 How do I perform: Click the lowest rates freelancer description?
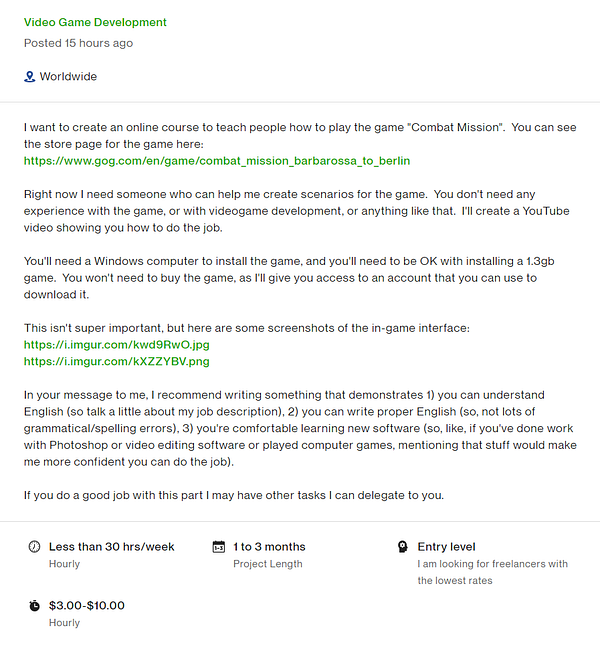point(492,572)
